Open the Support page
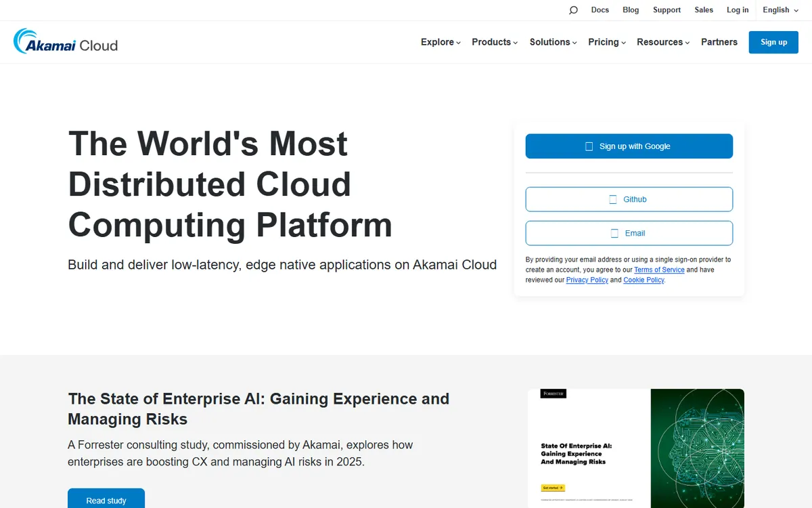The height and width of the screenshot is (508, 812). point(667,10)
